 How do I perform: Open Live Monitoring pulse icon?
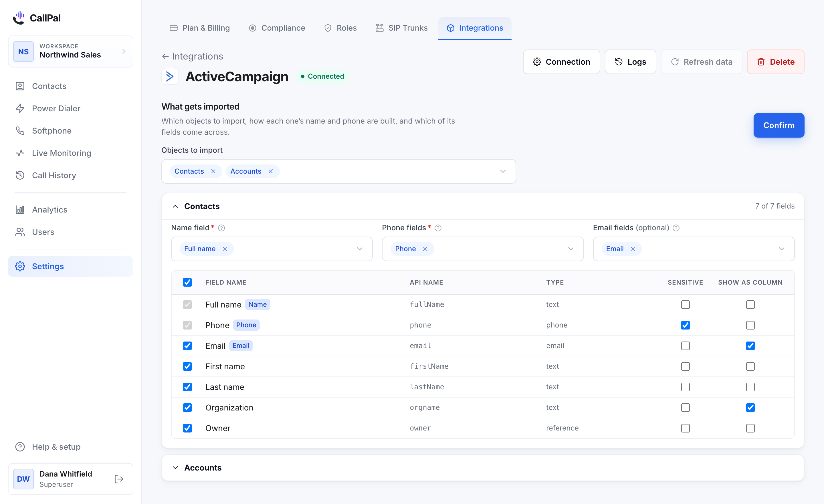[20, 153]
